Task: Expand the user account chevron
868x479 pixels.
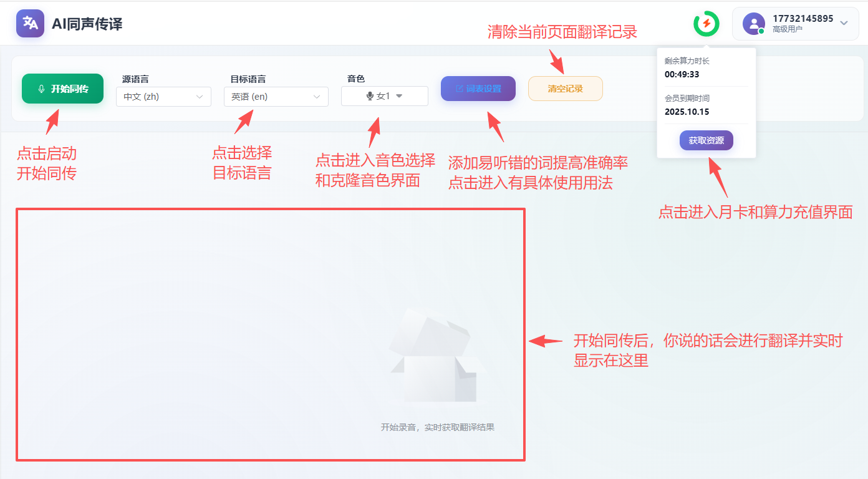Action: pyautogui.click(x=844, y=23)
